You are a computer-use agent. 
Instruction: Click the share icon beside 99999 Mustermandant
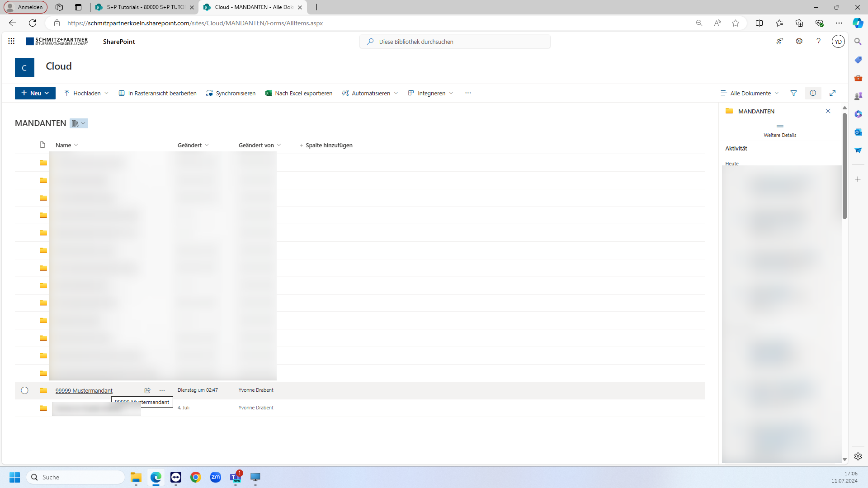coord(147,390)
